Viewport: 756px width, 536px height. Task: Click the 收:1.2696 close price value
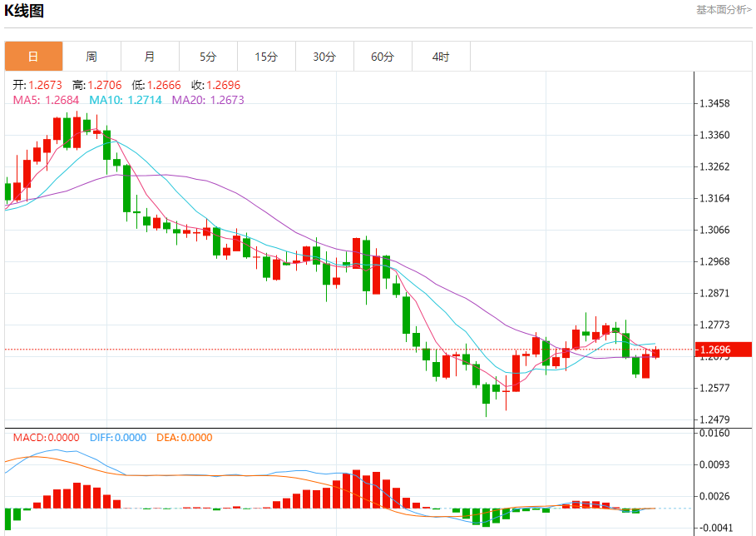coord(215,86)
